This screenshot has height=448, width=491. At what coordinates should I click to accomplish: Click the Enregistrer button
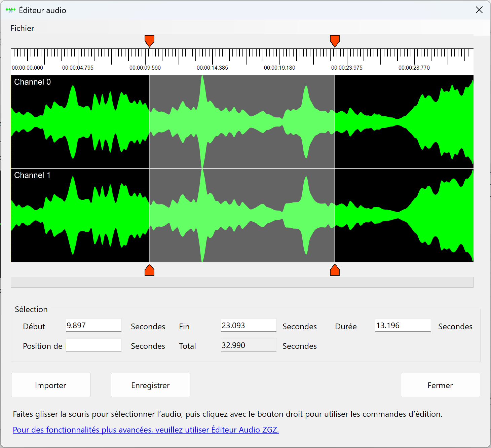[151, 385]
